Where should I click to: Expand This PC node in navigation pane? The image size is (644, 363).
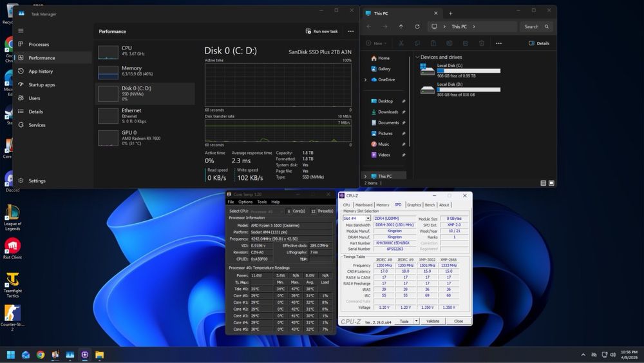[365, 177]
